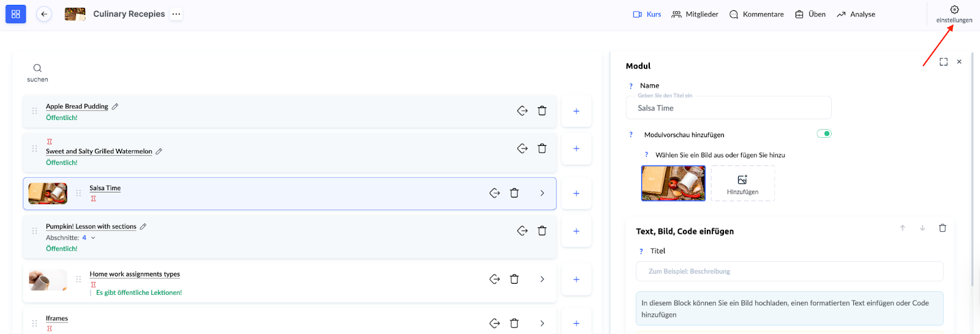Toggle Modulvorschau hinzufügen switch
Screen dimensions: 980x334
[824, 134]
